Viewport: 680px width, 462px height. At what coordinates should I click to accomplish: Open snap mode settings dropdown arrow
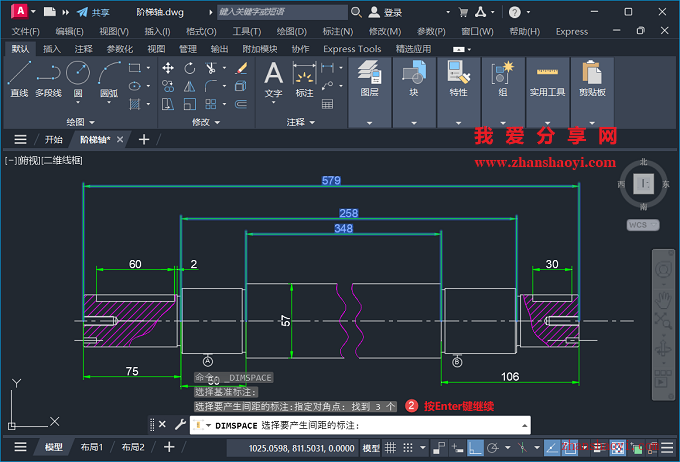[x=422, y=448]
